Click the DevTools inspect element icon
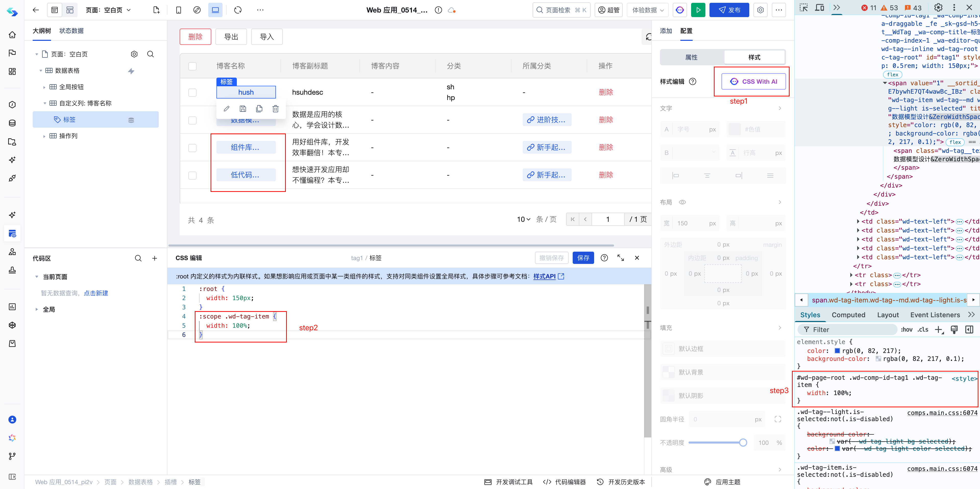This screenshot has width=980, height=489. point(803,8)
